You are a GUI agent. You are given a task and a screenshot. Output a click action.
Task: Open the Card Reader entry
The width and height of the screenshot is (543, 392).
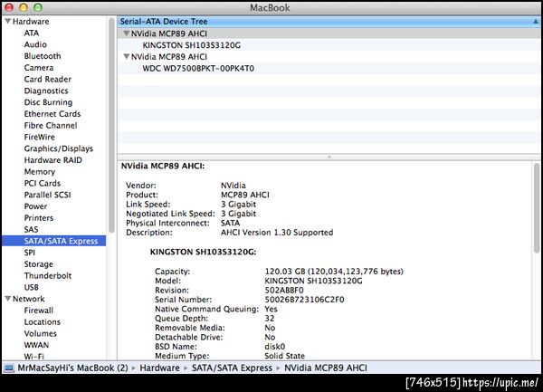47,79
